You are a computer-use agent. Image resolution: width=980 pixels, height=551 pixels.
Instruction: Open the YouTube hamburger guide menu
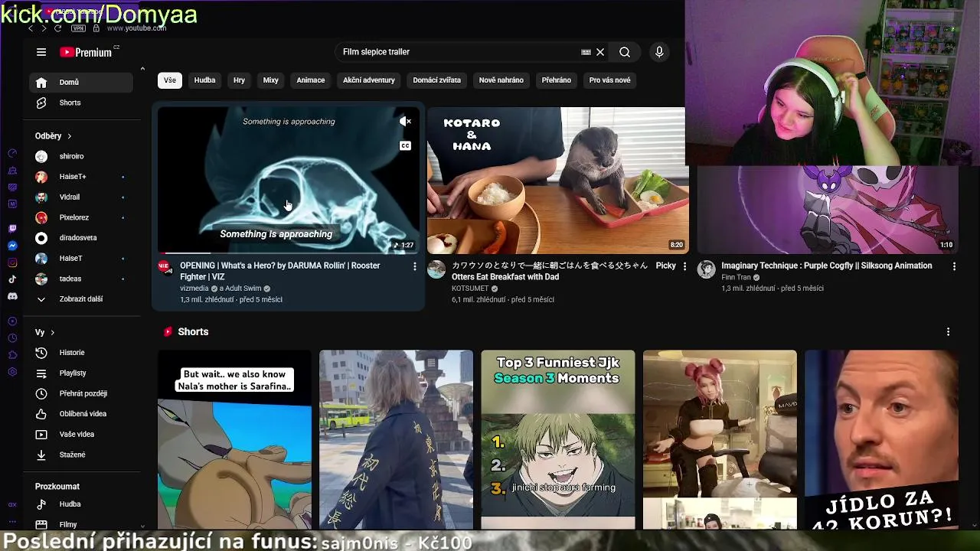click(x=41, y=52)
